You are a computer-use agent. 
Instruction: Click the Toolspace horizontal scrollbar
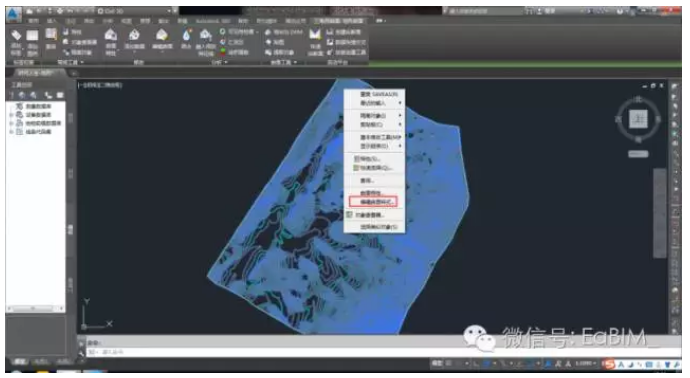click(x=35, y=308)
